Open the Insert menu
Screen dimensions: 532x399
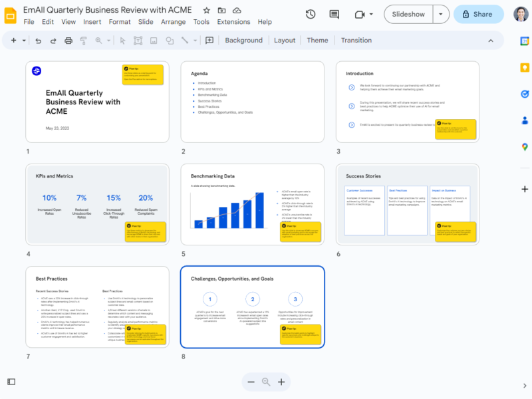92,22
